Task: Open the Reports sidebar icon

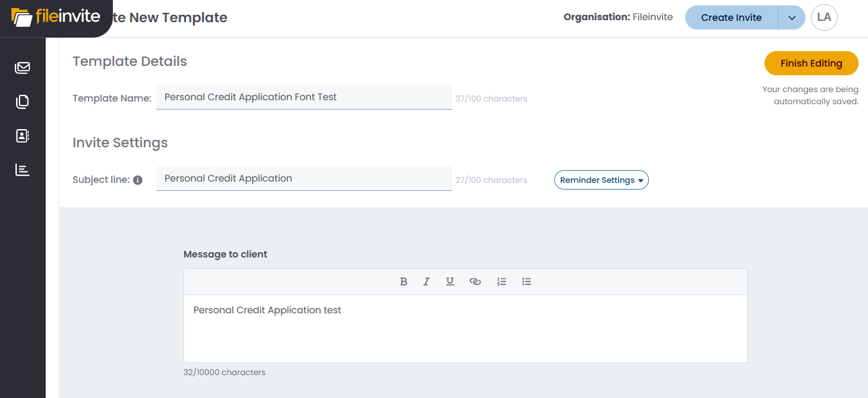Action: point(23,170)
